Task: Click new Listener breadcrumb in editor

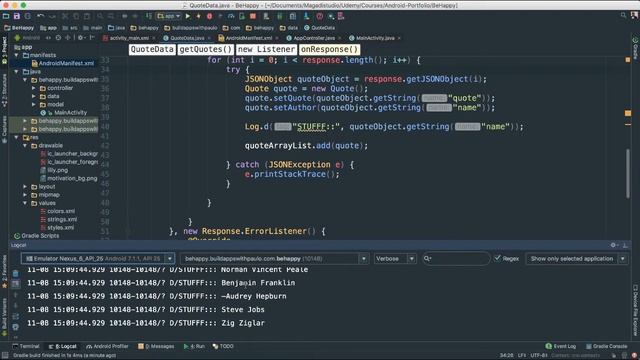Action: 266,49
